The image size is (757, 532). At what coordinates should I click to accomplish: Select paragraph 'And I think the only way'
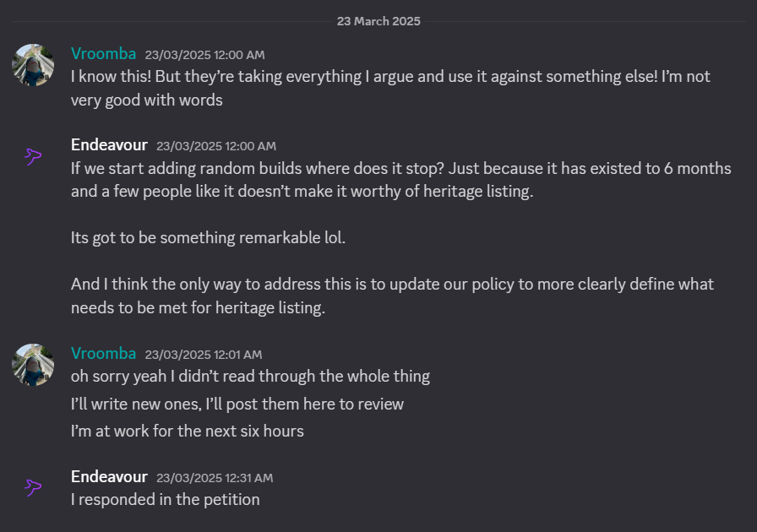click(392, 296)
